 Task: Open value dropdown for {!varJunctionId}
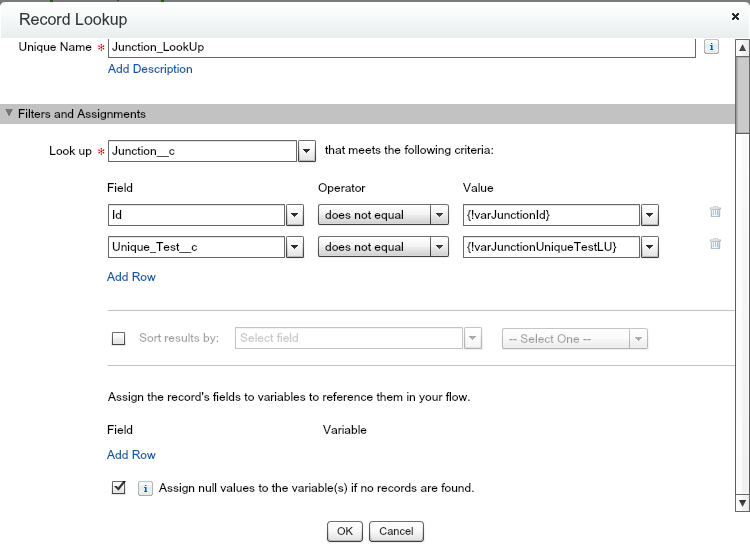[x=650, y=215]
